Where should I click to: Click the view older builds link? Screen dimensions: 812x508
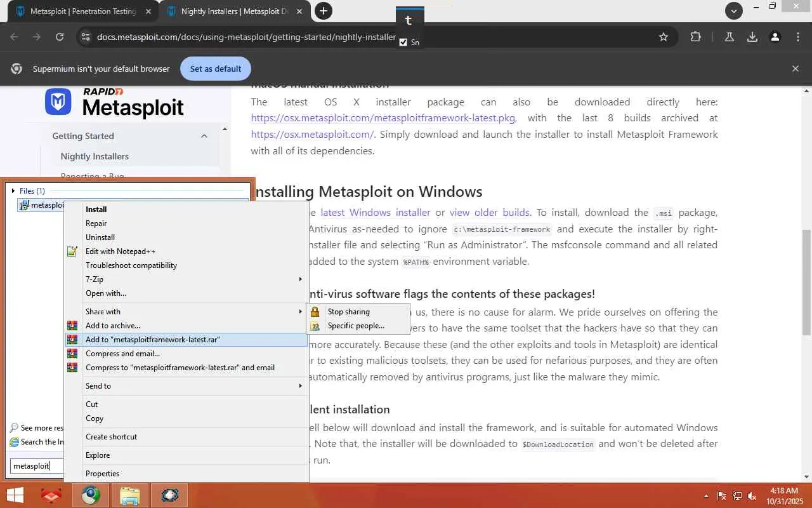point(490,213)
